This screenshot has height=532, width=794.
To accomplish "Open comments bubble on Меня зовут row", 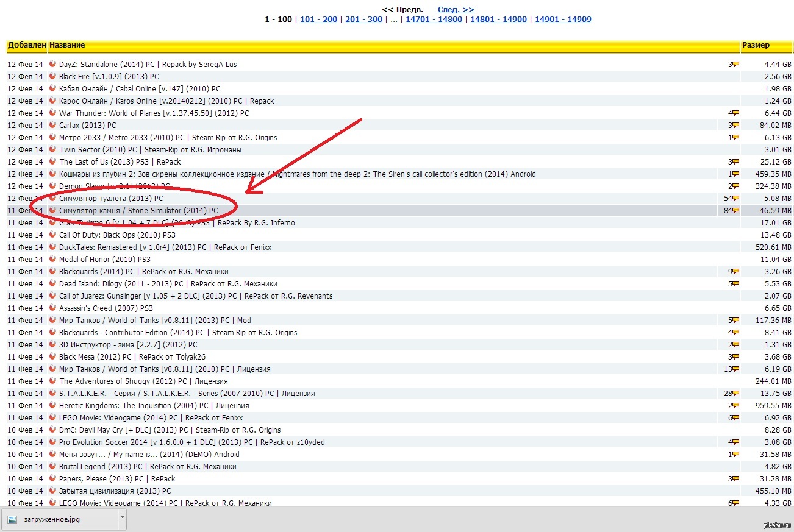I will (735, 455).
